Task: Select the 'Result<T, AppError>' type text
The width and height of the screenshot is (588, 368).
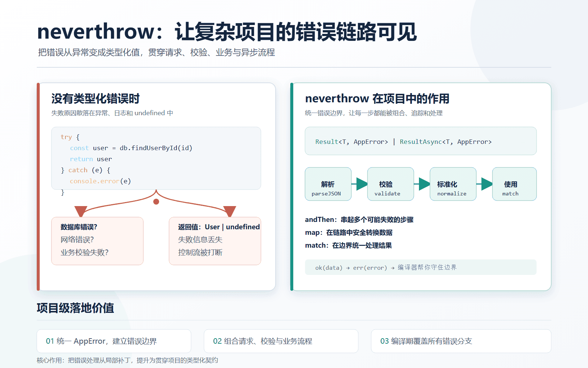Action: [x=352, y=142]
